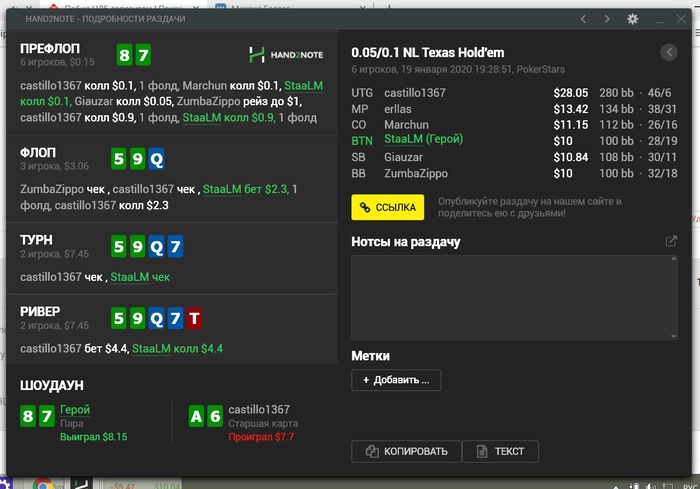Click showdown card A of castillo1367
700x489 pixels.
pyautogui.click(x=196, y=416)
